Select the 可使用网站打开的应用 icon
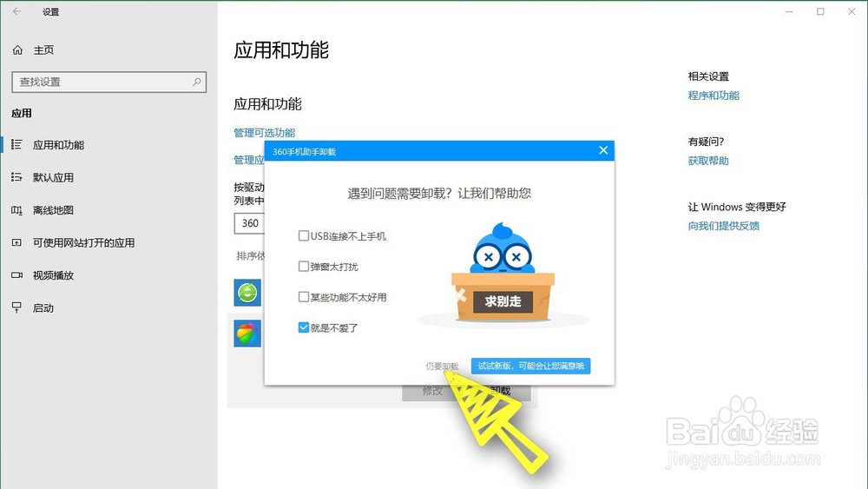 [16, 242]
